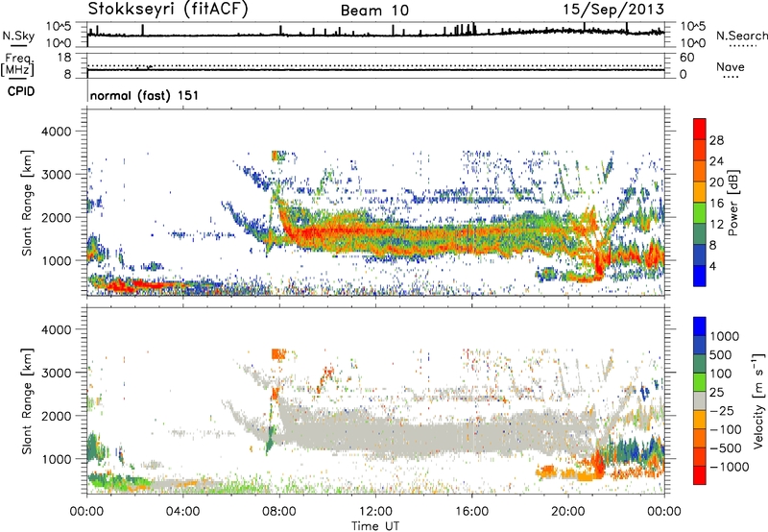
Task: Click the 20:00 time tick label
Action: [x=568, y=512]
